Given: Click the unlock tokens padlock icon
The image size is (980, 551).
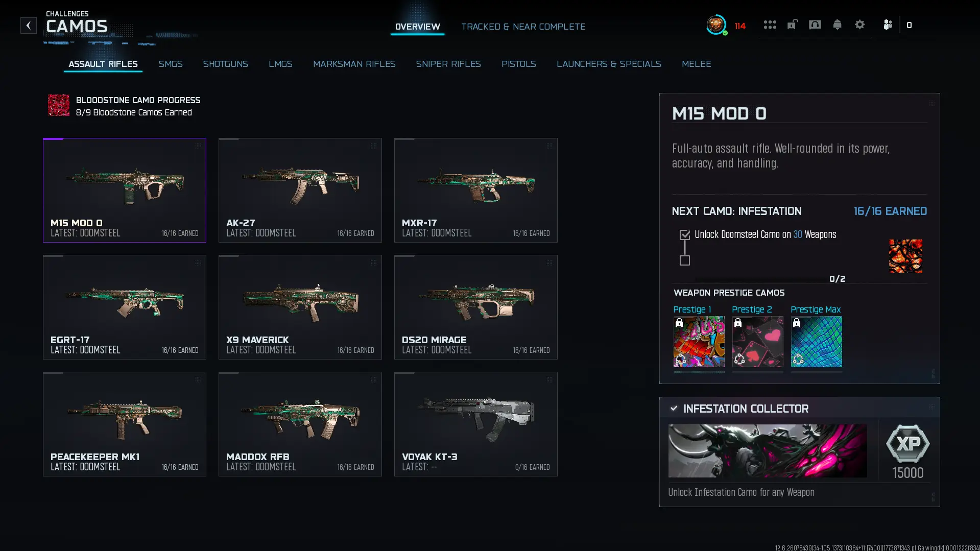Looking at the screenshot, I should click(792, 25).
